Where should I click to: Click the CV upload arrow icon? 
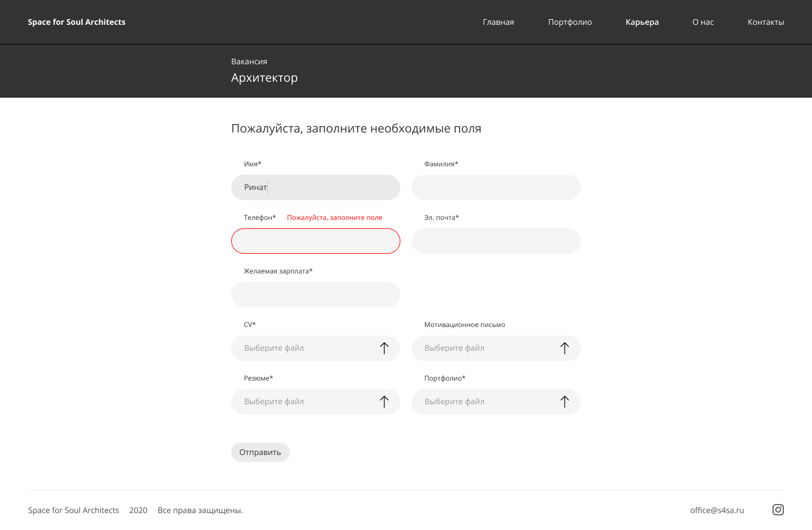click(384, 348)
